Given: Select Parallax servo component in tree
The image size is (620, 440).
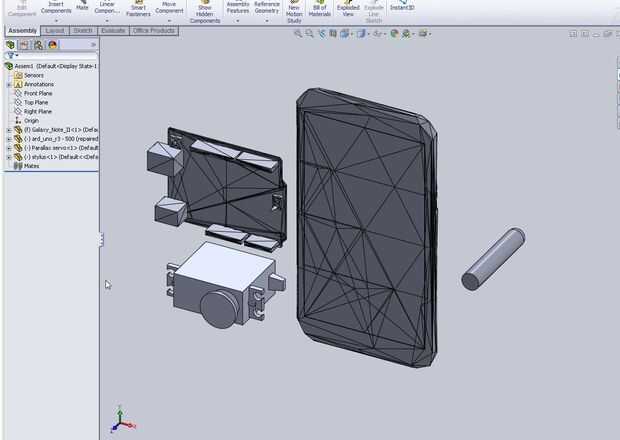Looking at the screenshot, I should click(x=56, y=148).
